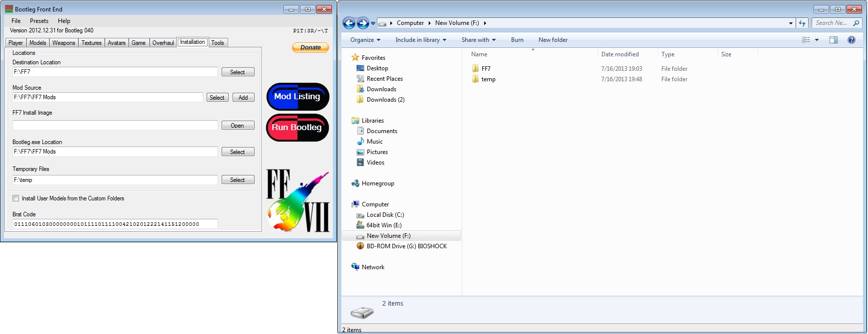The image size is (868, 334).
Task: Click the Favorites star icon
Action: tap(355, 57)
